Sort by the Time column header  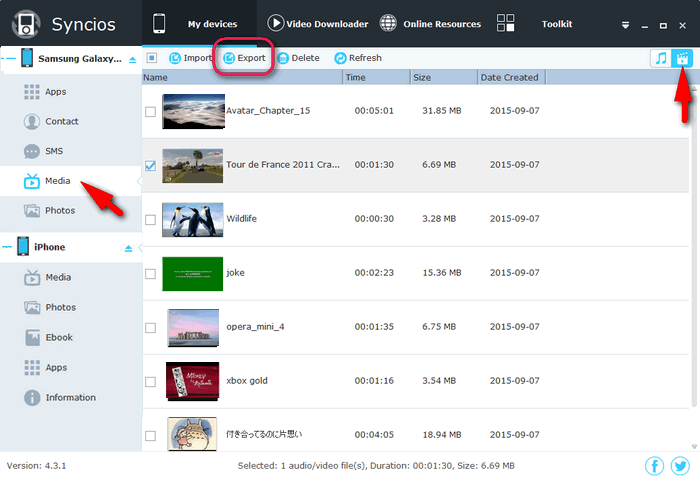coord(377,77)
